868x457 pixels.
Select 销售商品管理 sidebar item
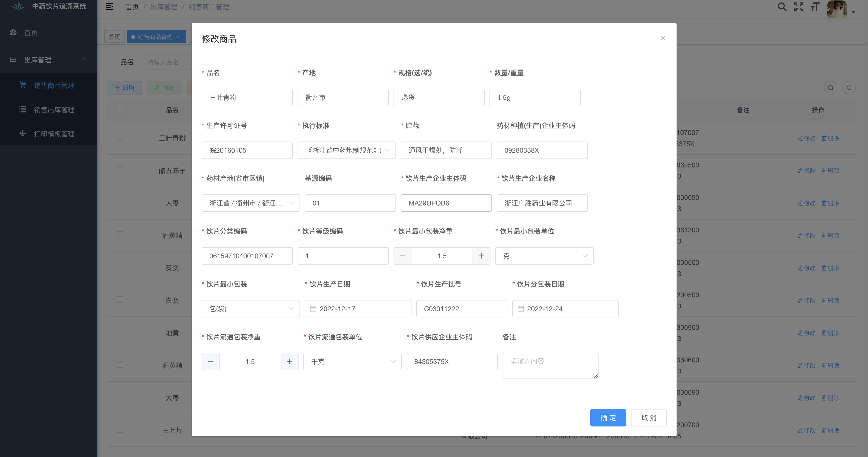[x=48, y=85]
